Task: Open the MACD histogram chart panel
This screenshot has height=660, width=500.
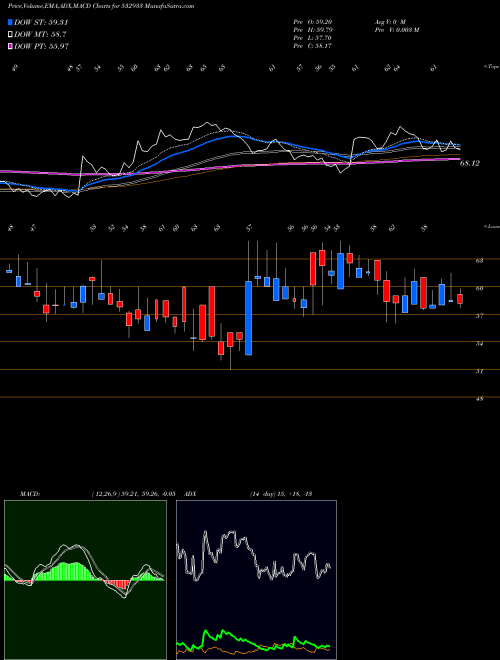Action: [85, 580]
